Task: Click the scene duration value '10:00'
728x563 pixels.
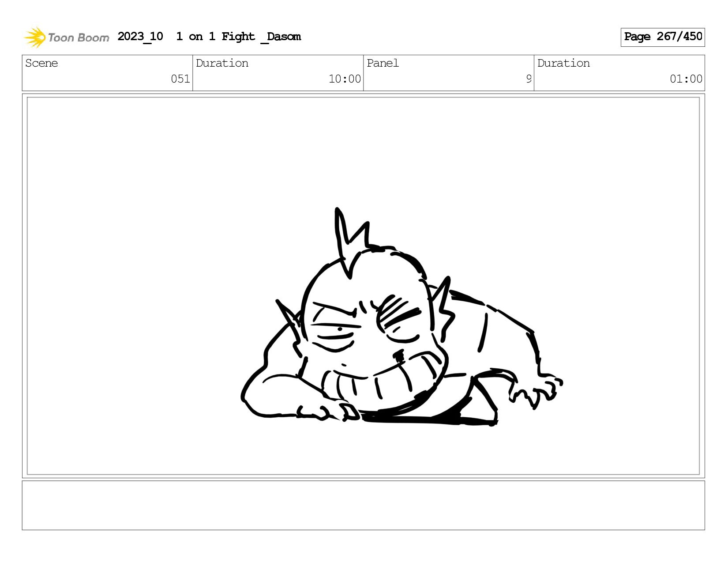Action: click(345, 79)
